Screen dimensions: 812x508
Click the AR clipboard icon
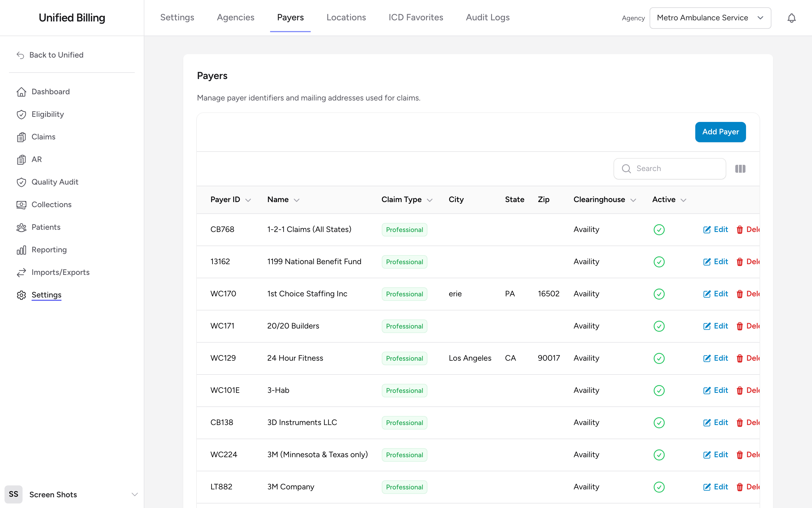pyautogui.click(x=21, y=159)
